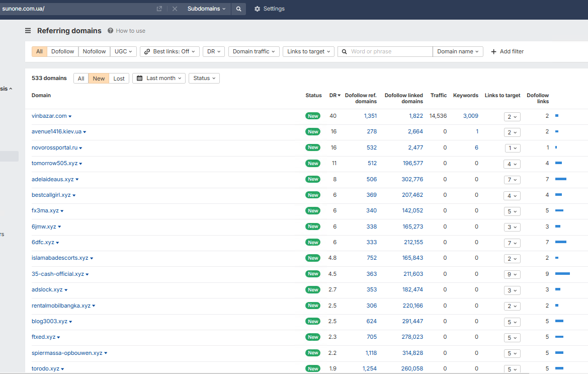Click the dofollow links bar for 35-cash-official.xyz

[562, 274]
